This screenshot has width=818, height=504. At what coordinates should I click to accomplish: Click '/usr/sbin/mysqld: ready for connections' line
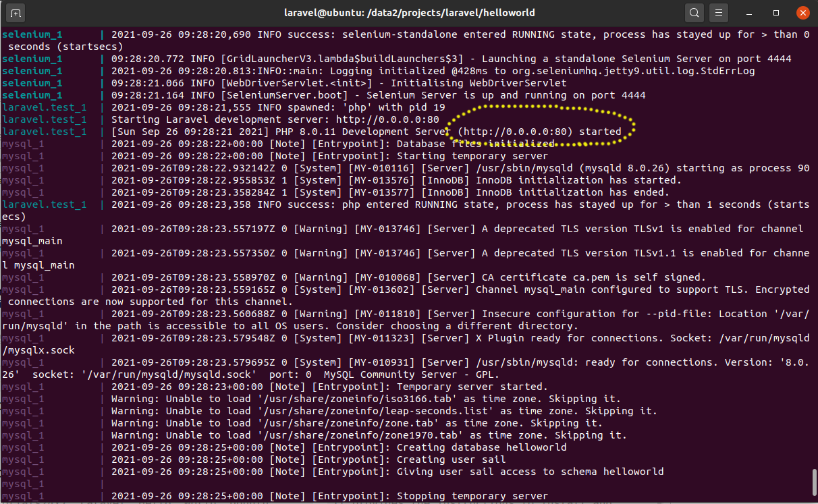(406, 368)
